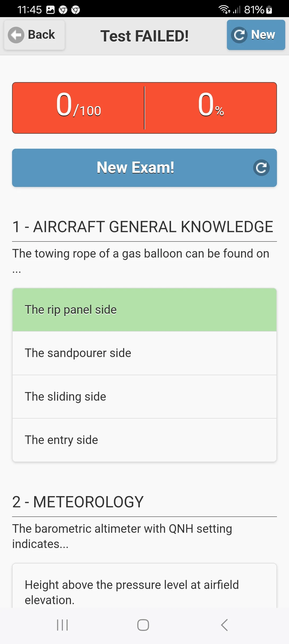
Task: Tap the 0% percentage result
Action: [211, 108]
